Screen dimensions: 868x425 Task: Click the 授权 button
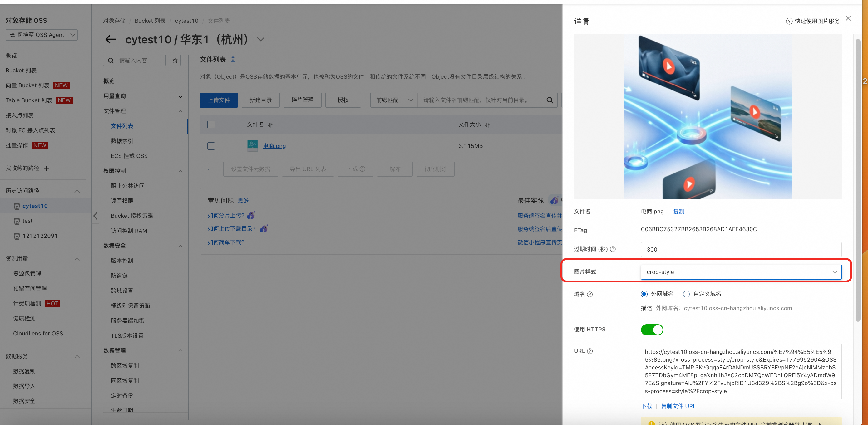[x=343, y=100]
